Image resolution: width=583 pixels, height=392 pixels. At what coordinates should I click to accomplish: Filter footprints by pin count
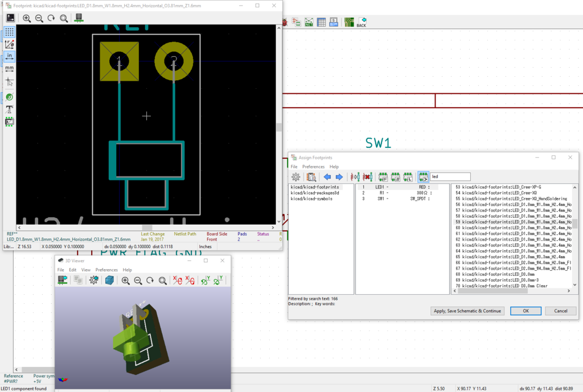(395, 177)
